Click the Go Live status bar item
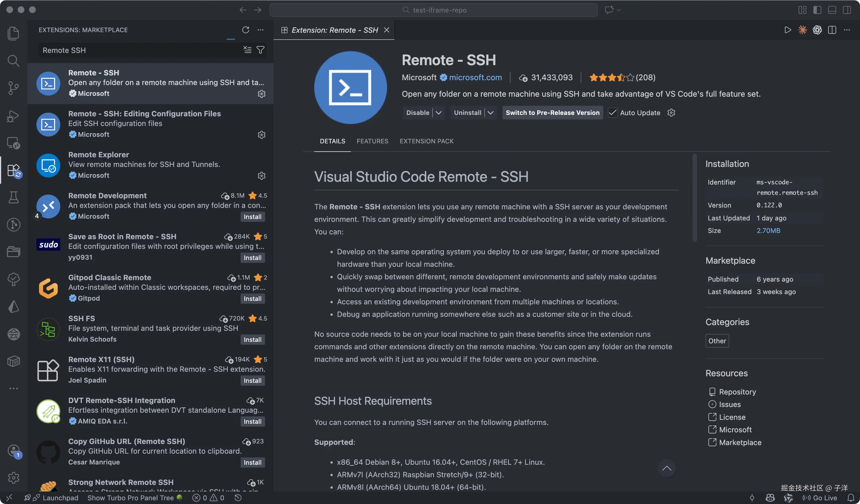Viewport: 860px width, 504px height. coord(820,498)
